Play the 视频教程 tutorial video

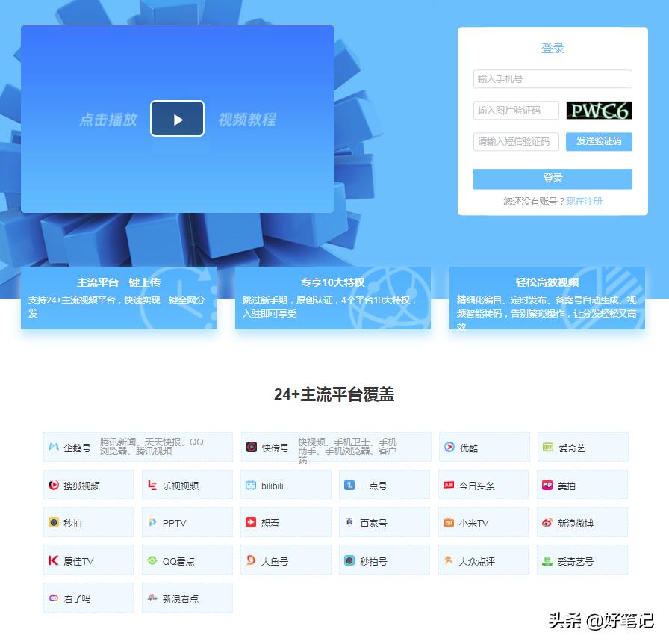coord(177,118)
